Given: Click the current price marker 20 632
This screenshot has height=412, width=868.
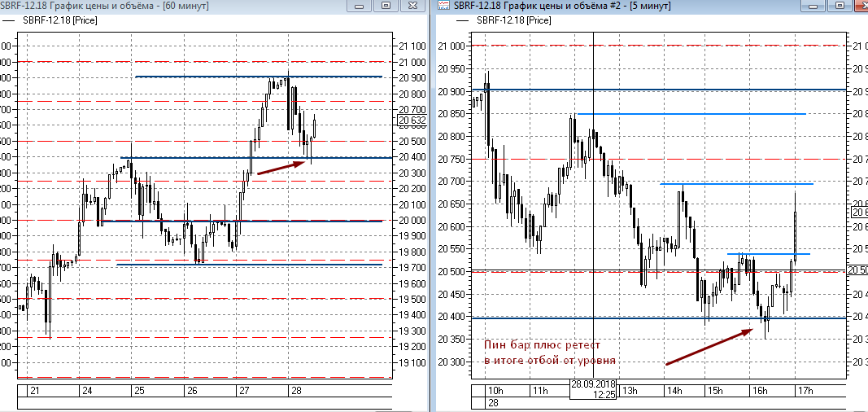Looking at the screenshot, I should 412,120.
